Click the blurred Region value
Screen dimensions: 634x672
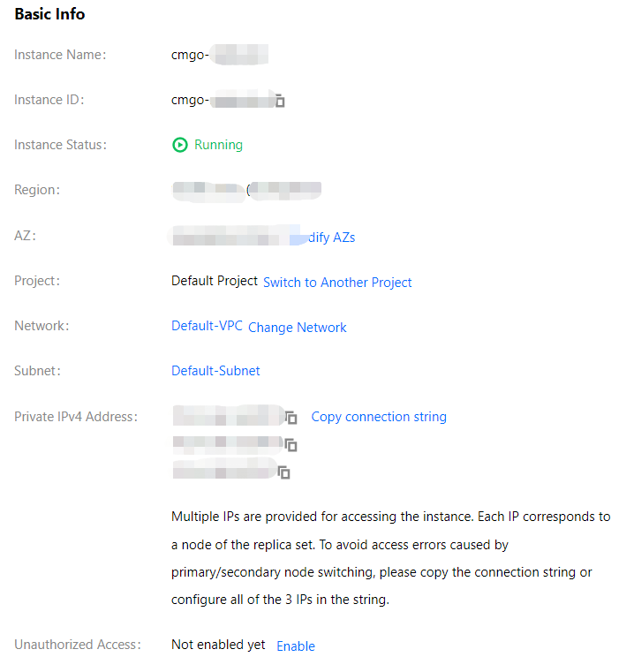[x=247, y=190]
